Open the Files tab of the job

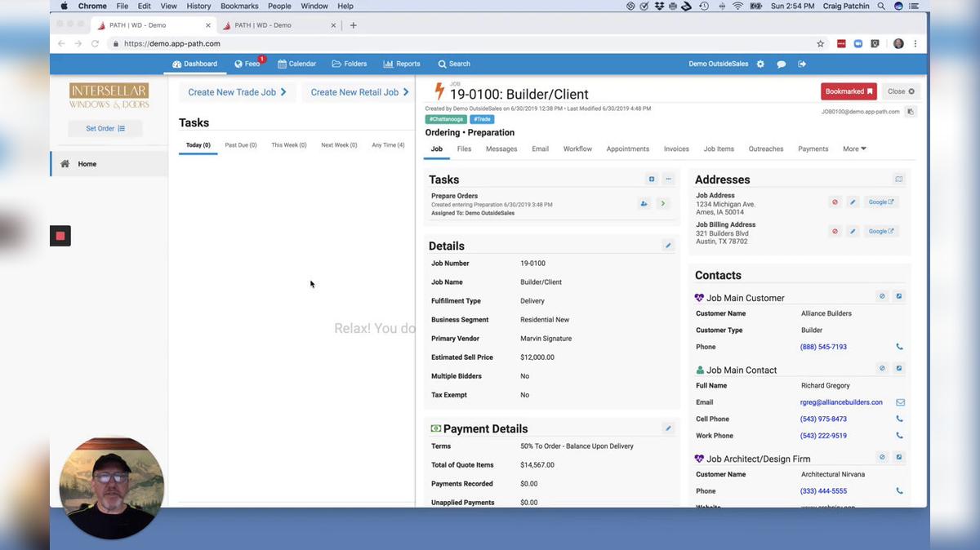(464, 149)
